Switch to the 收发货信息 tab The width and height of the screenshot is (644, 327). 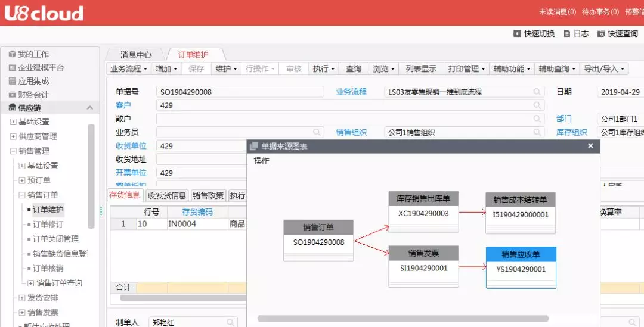[x=167, y=195]
